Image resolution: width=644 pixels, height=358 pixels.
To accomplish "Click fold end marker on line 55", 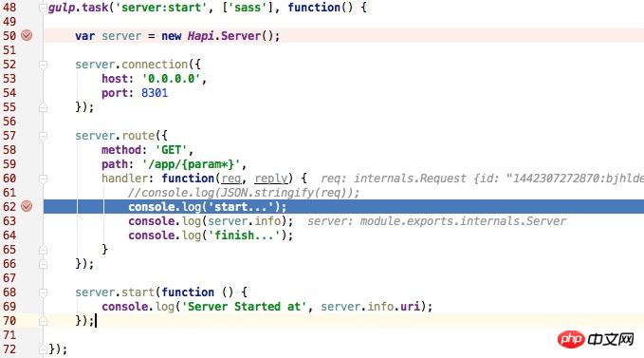I will coord(43,107).
